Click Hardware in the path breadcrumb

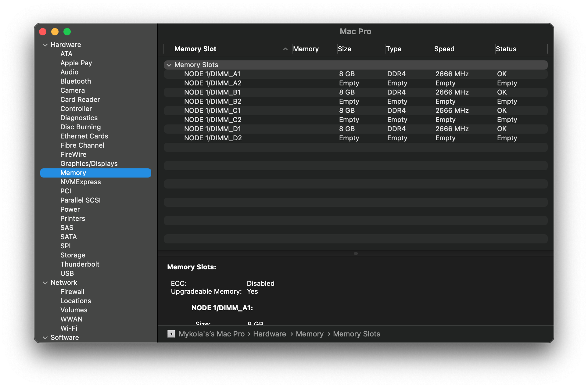pyautogui.click(x=269, y=334)
